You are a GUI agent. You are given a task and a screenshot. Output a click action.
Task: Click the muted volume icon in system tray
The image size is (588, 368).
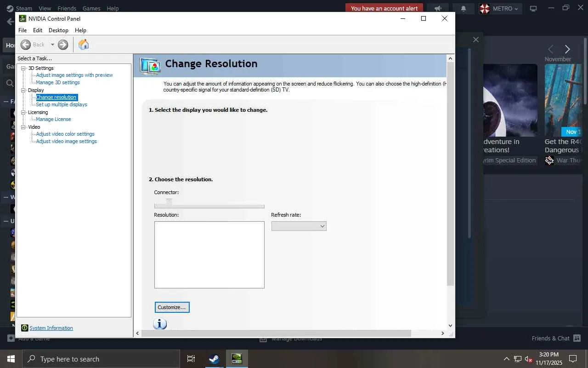click(x=528, y=359)
